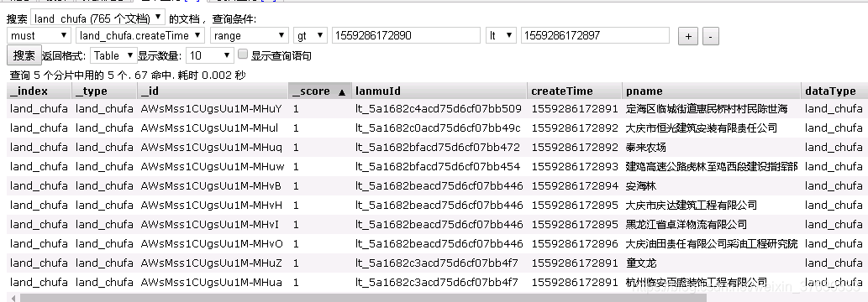The image size is (868, 302).
Task: Select id AWsMss1CUgsUu1M-MHuZ cell
Action: tap(213, 263)
